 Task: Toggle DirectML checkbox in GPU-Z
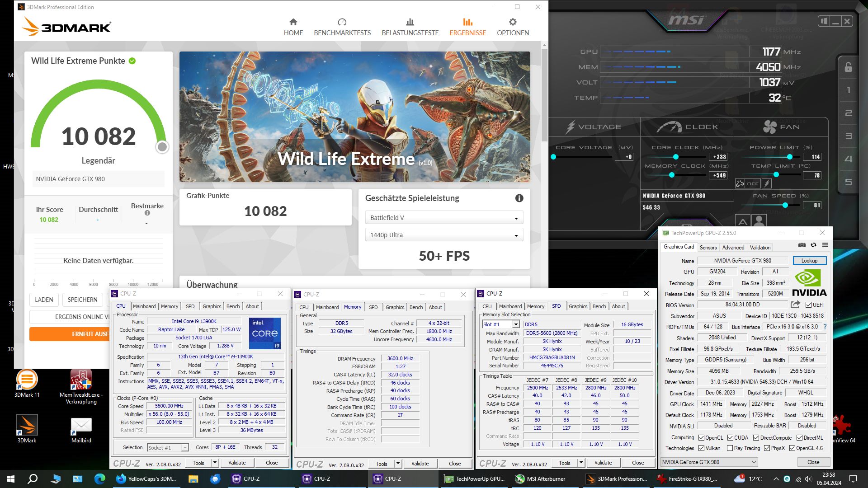point(799,437)
